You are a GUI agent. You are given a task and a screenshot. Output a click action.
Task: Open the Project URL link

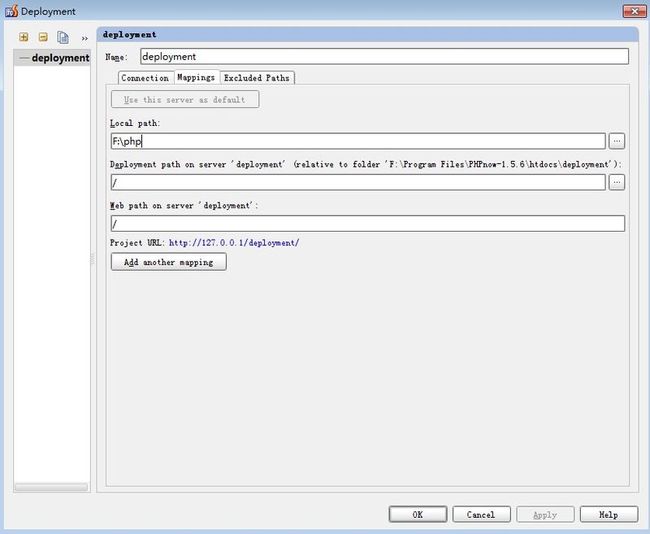[x=234, y=243]
